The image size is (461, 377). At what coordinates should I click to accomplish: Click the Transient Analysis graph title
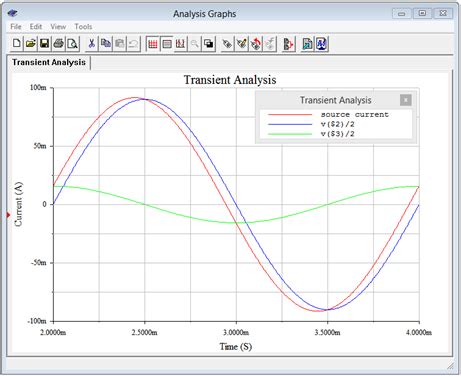(x=230, y=80)
